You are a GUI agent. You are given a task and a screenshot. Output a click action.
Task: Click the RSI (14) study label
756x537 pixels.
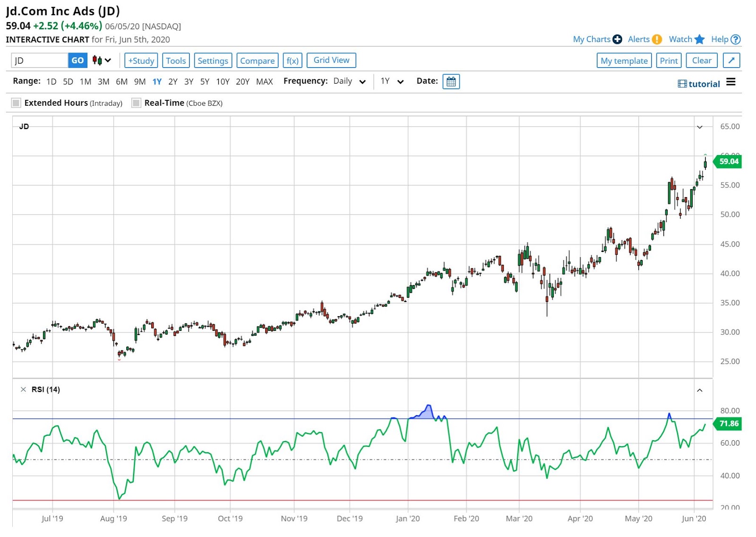46,390
